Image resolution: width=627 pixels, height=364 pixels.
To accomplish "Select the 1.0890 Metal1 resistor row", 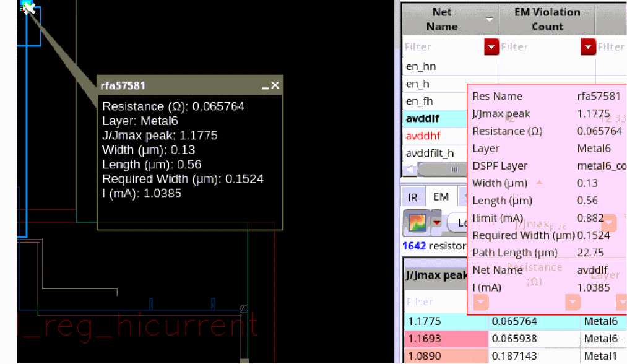I will pos(444,357).
